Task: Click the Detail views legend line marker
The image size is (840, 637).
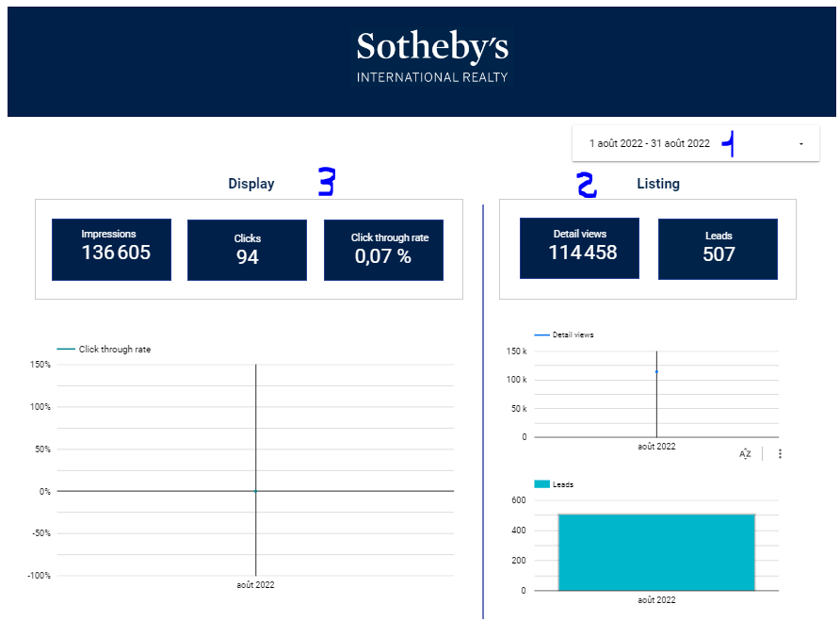Action: 541,335
